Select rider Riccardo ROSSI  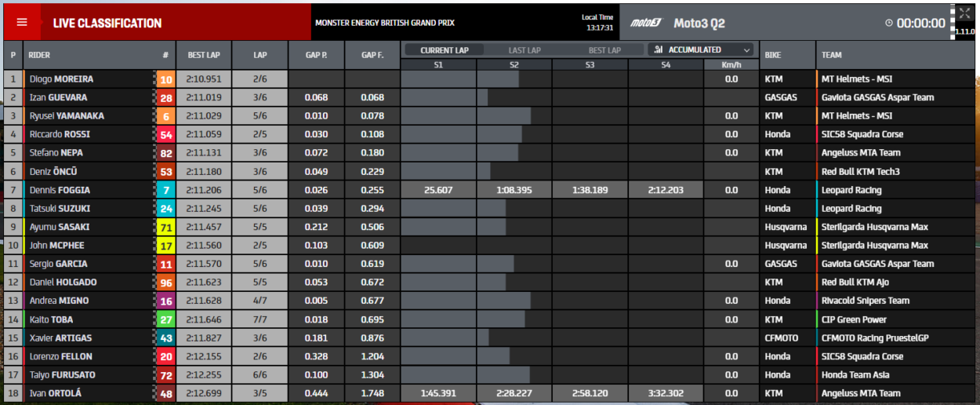(x=60, y=135)
